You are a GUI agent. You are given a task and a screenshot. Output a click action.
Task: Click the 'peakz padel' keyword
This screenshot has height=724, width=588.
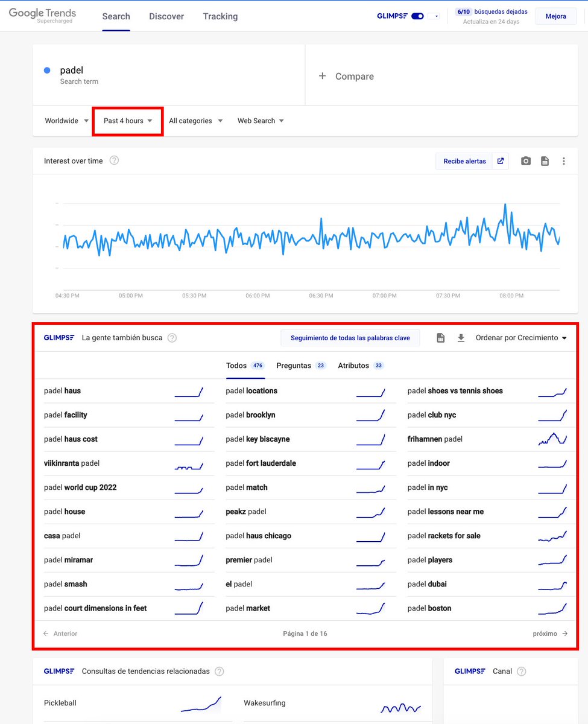coord(246,512)
